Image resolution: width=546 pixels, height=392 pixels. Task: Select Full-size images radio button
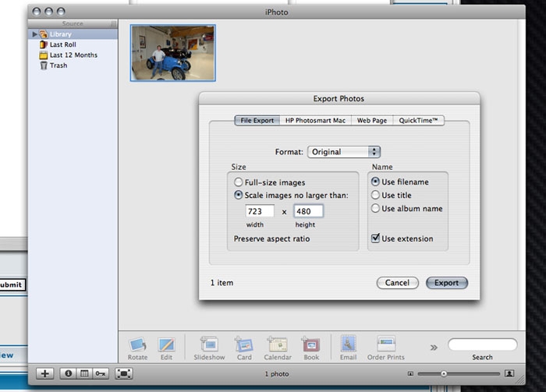coord(238,182)
